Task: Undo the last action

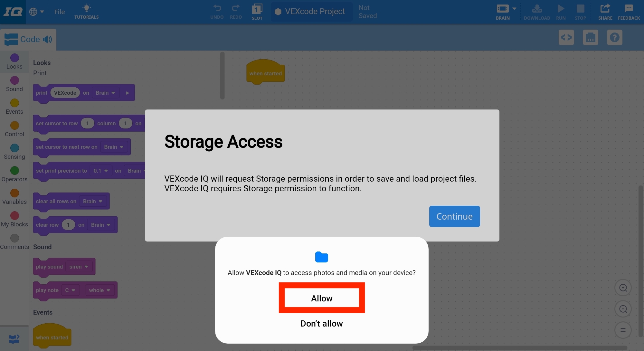Action: (217, 12)
